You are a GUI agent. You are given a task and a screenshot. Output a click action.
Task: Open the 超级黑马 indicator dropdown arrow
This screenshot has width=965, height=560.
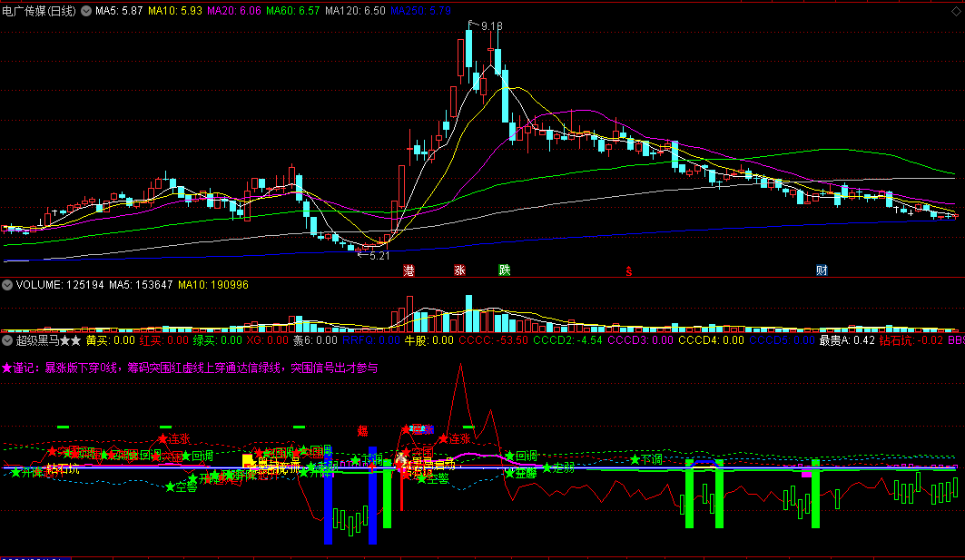click(x=7, y=340)
